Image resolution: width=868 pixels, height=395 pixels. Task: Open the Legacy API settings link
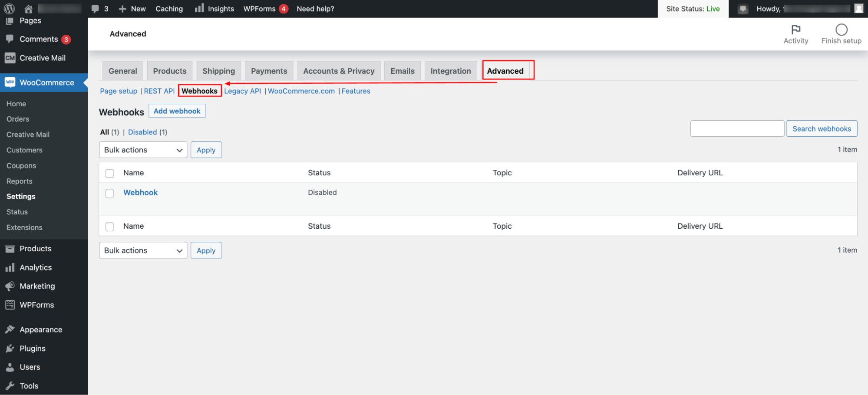[x=242, y=91]
